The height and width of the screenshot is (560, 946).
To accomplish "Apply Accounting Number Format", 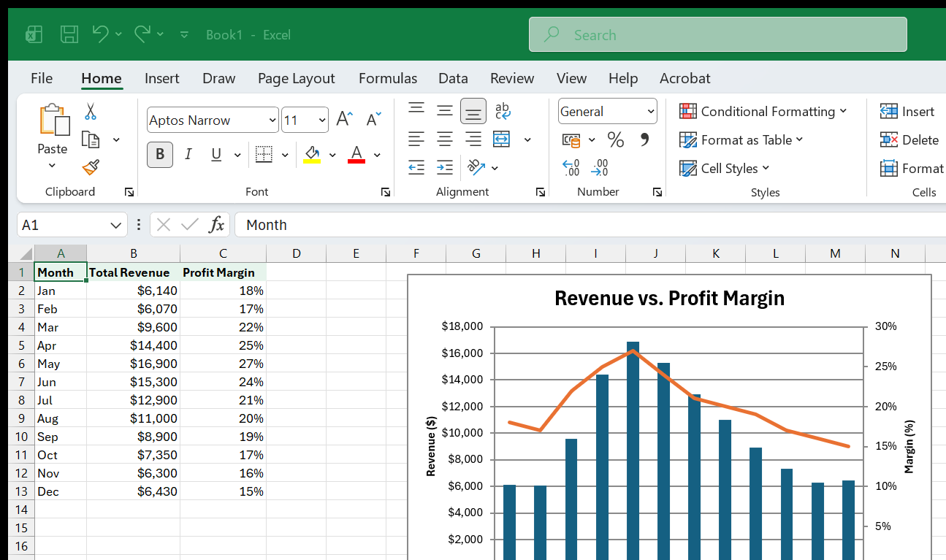I will (x=571, y=139).
